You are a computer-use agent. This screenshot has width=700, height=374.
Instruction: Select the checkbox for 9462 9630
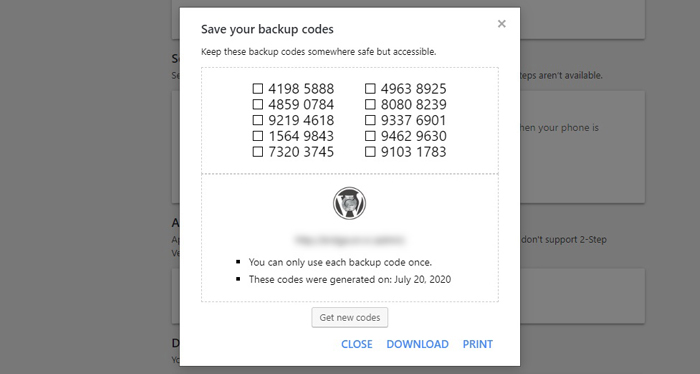[x=370, y=136]
